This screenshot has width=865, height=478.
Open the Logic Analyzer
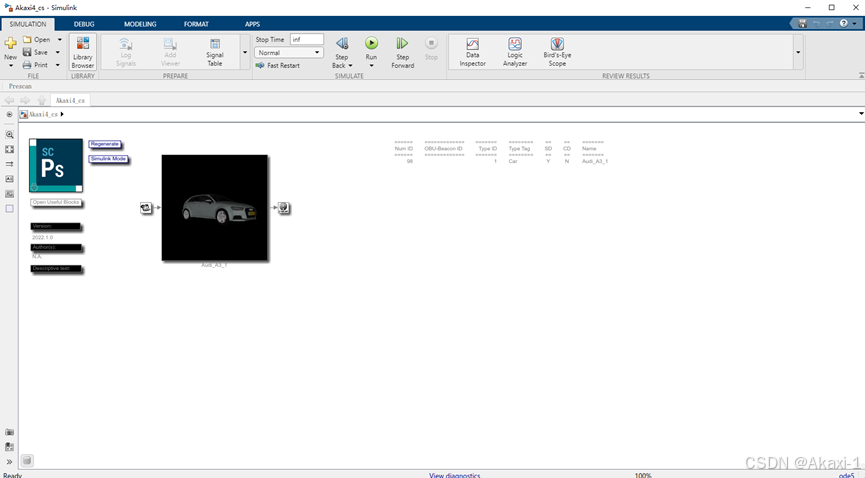tap(515, 52)
